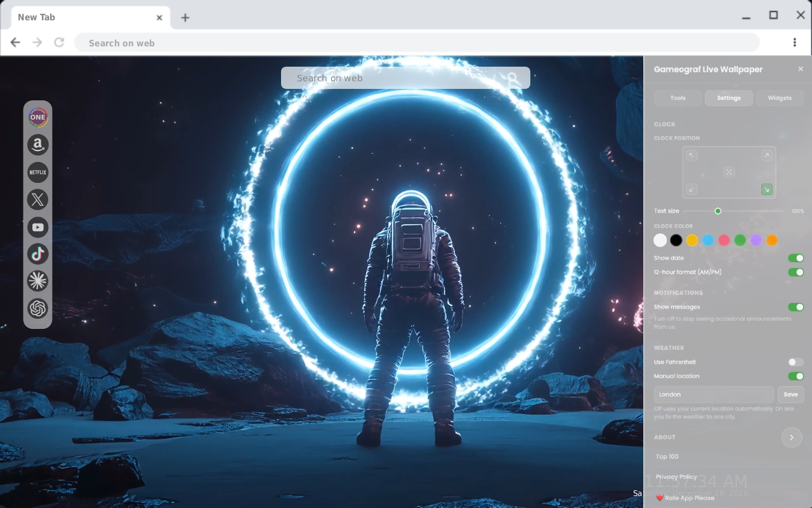Click the browser back arrow

15,43
